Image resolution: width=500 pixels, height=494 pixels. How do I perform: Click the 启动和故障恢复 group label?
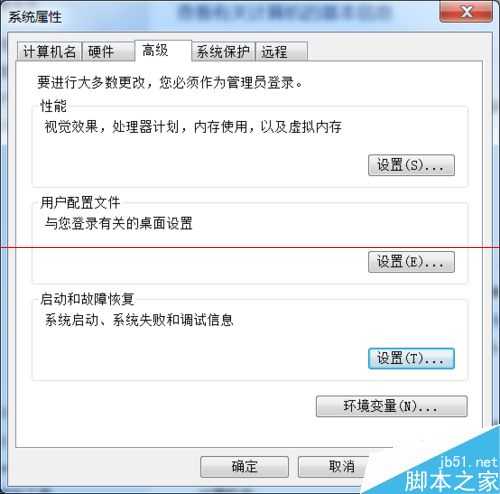(x=87, y=299)
